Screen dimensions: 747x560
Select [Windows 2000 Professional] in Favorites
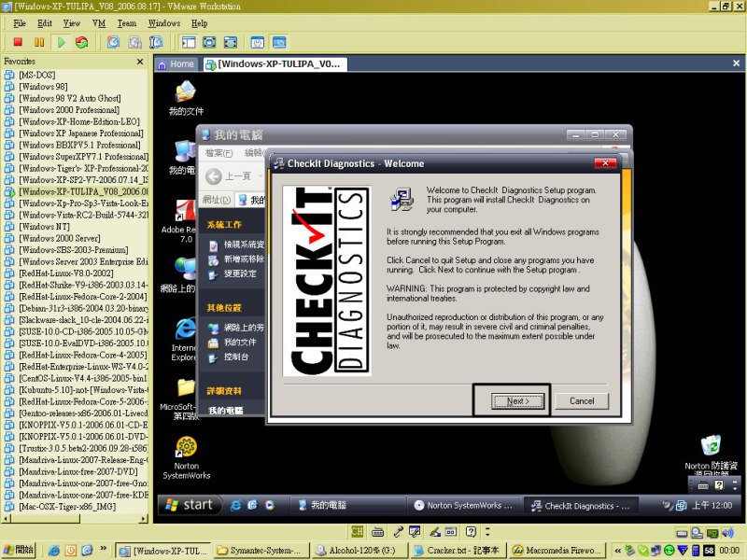[x=68, y=109]
